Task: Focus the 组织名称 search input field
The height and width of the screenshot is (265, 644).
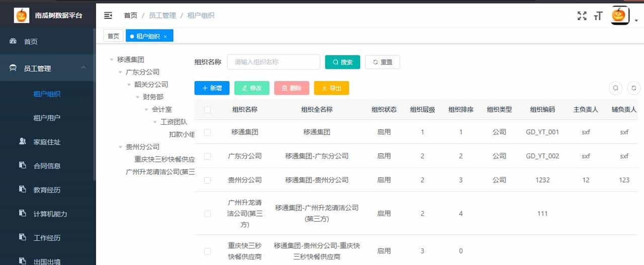Action: [274, 62]
